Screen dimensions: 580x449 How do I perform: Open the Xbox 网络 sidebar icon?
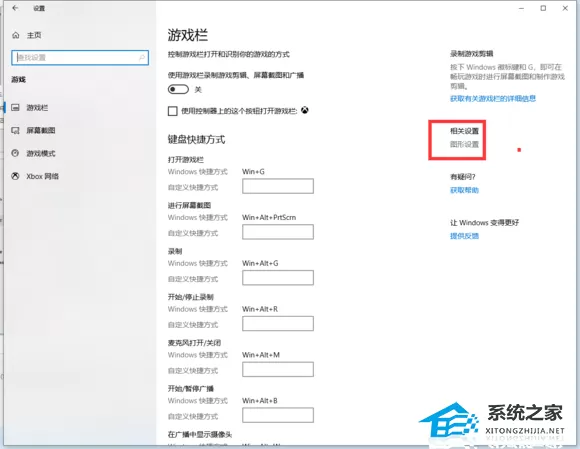pyautogui.click(x=15, y=176)
